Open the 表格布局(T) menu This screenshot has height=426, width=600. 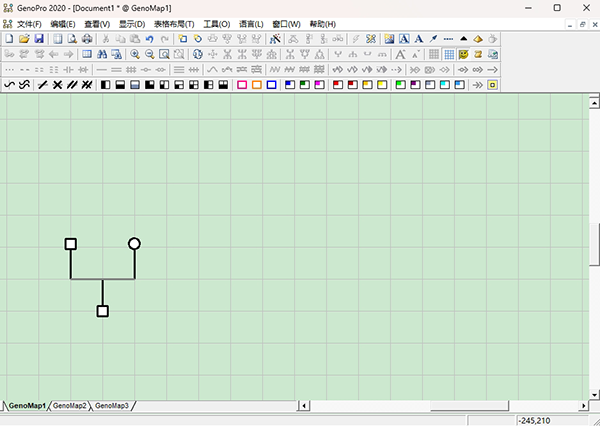pyautogui.click(x=174, y=24)
